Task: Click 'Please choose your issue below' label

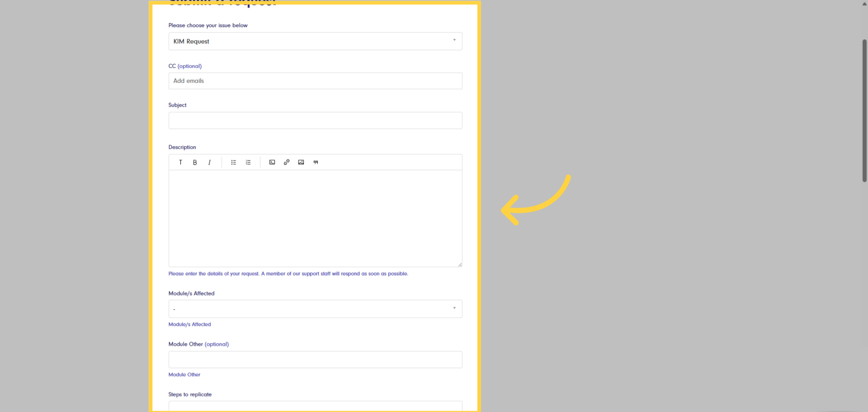Action: tap(208, 25)
